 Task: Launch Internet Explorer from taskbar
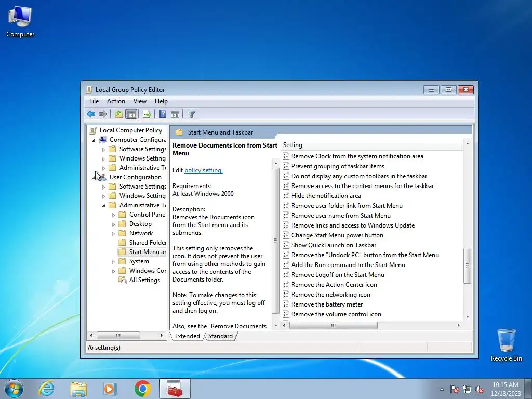[46, 389]
